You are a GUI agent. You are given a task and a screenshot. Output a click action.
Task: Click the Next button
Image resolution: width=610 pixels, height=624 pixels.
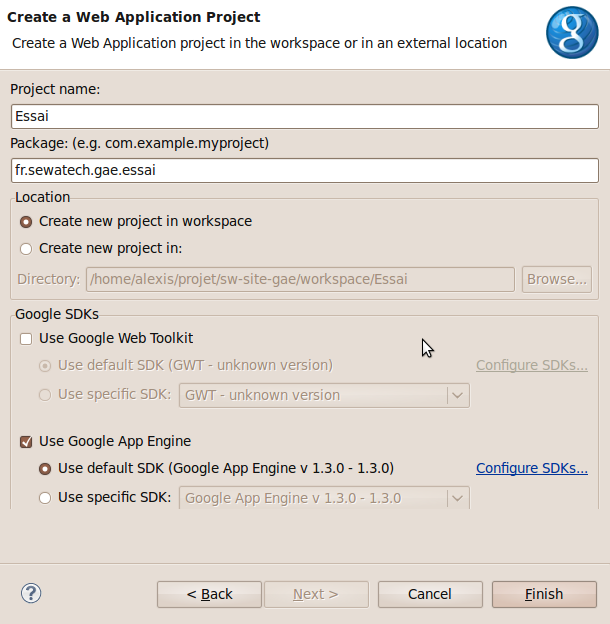316,594
